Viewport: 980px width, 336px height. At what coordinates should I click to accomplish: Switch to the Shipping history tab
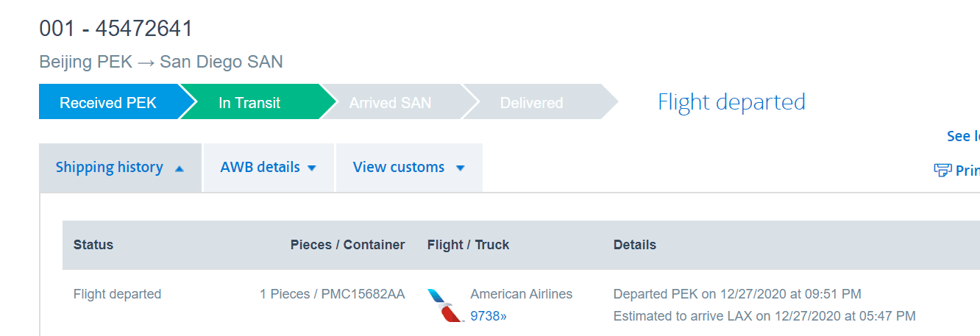[x=109, y=168]
